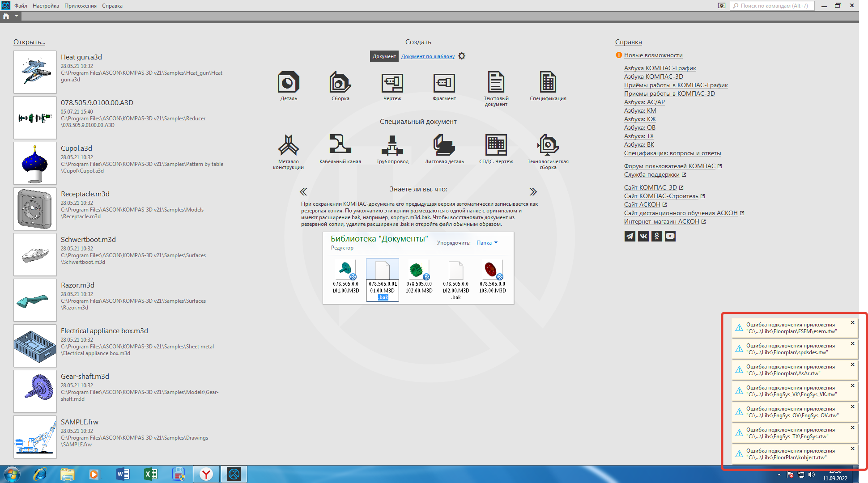Click the Открыть... link

click(29, 42)
